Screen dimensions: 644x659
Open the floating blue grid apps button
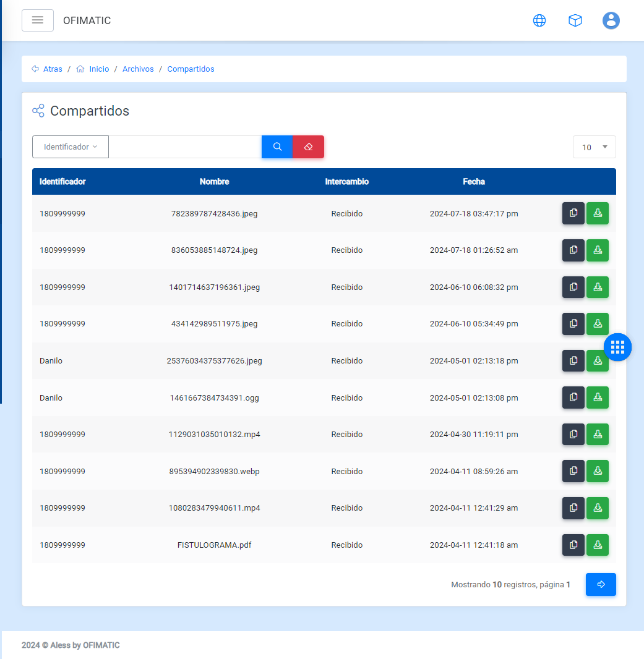(617, 347)
